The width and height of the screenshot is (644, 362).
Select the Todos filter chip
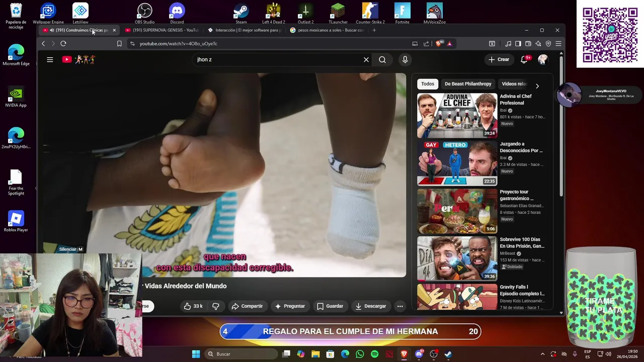(x=428, y=84)
